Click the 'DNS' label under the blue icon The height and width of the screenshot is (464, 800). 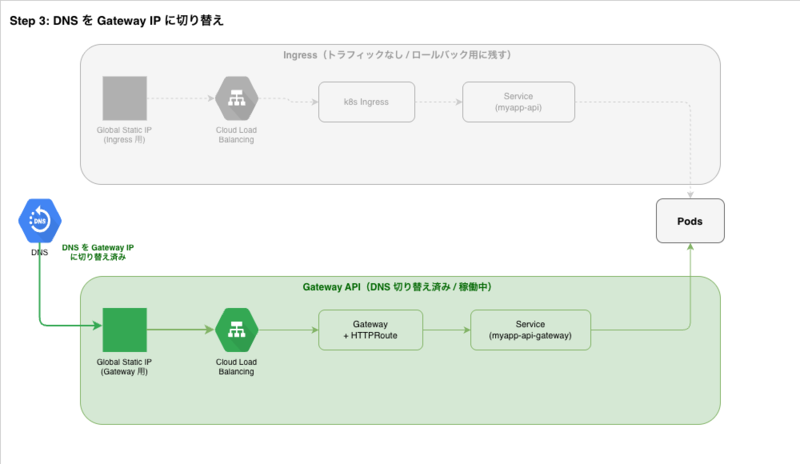pos(40,252)
